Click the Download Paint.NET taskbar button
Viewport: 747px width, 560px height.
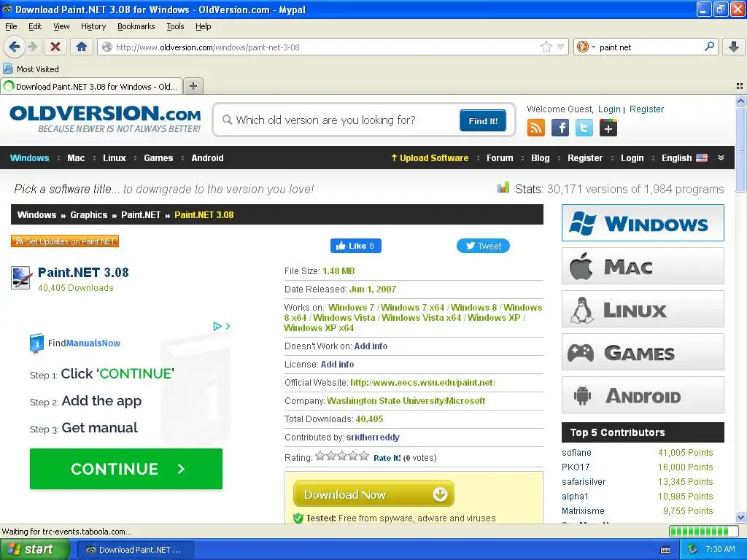[134, 550]
